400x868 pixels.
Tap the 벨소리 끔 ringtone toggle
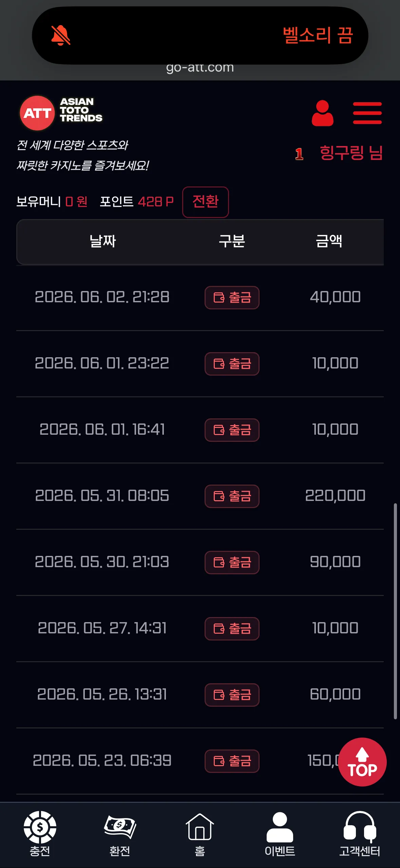click(x=318, y=35)
